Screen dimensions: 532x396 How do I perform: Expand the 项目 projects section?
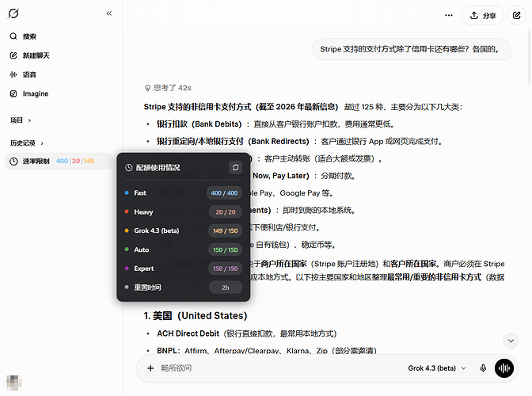click(21, 120)
